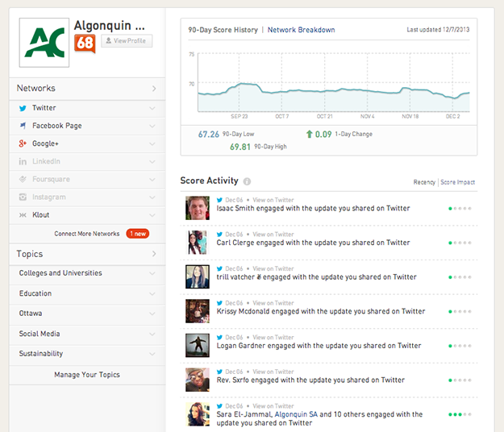504x432 pixels.
Task: Click Carl Clerge's avatar thumbnail
Action: (198, 243)
